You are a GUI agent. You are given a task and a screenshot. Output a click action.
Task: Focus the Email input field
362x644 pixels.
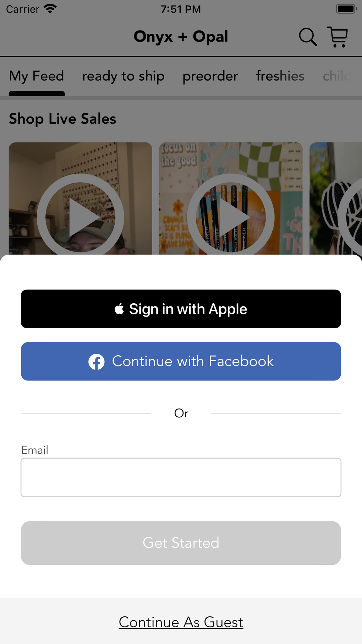point(181,477)
